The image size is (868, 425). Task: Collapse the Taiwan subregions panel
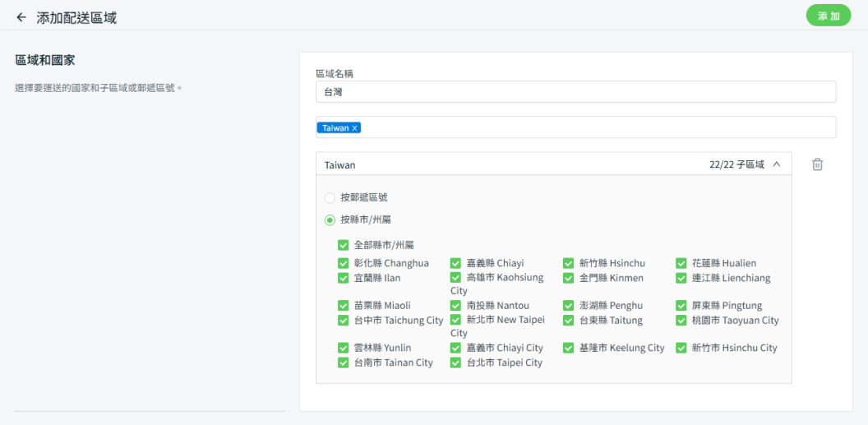(x=777, y=164)
